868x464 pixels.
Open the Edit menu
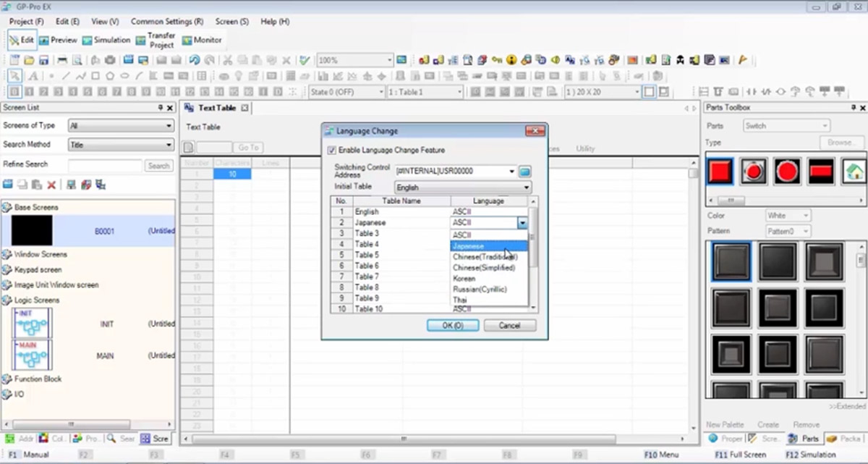[67, 22]
